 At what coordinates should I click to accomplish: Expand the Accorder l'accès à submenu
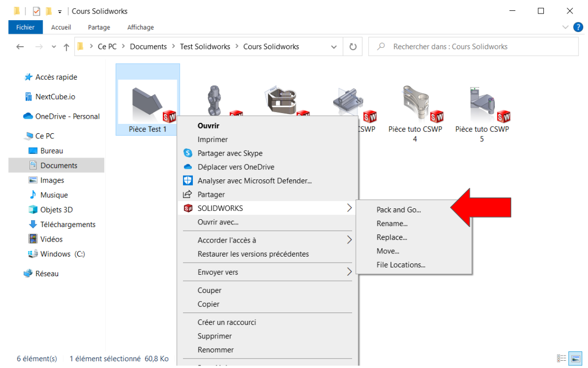pyautogui.click(x=349, y=240)
